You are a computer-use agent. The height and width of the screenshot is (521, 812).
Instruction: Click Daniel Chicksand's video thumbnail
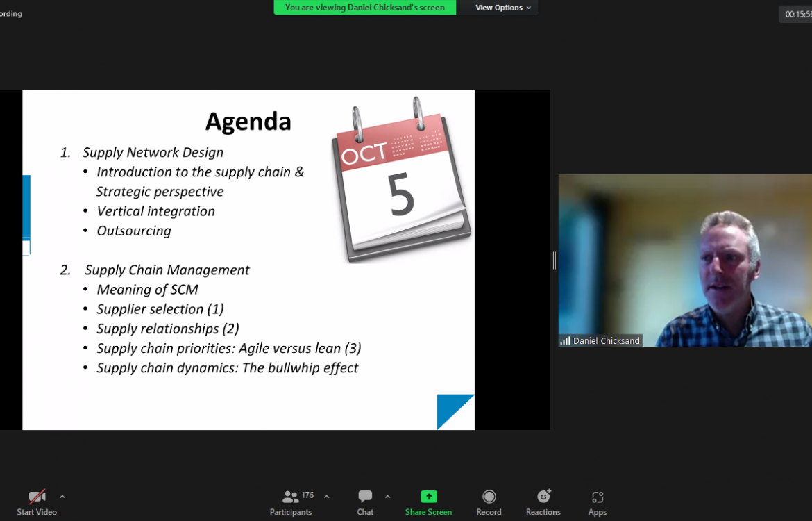(x=685, y=260)
